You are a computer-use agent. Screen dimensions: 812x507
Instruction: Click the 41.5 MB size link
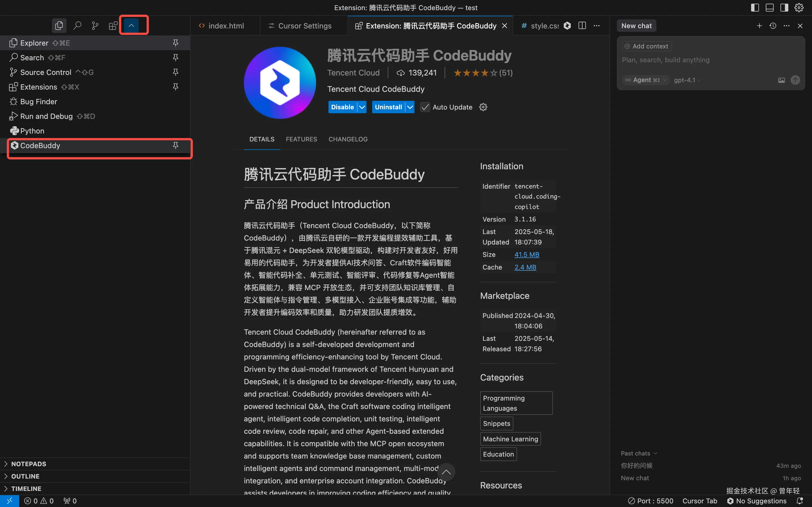pyautogui.click(x=527, y=255)
